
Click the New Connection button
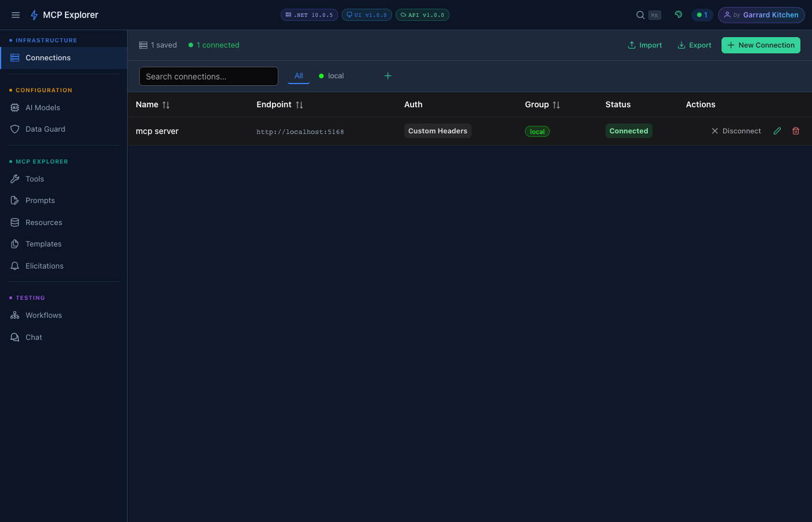click(x=760, y=45)
